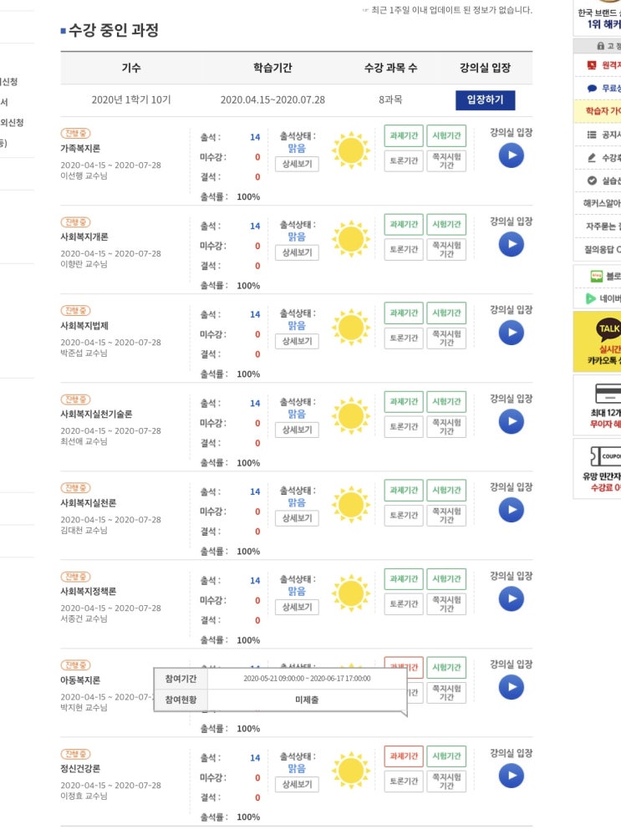
Task: Play the 가족복지론 classroom entry
Action: pyautogui.click(x=512, y=156)
